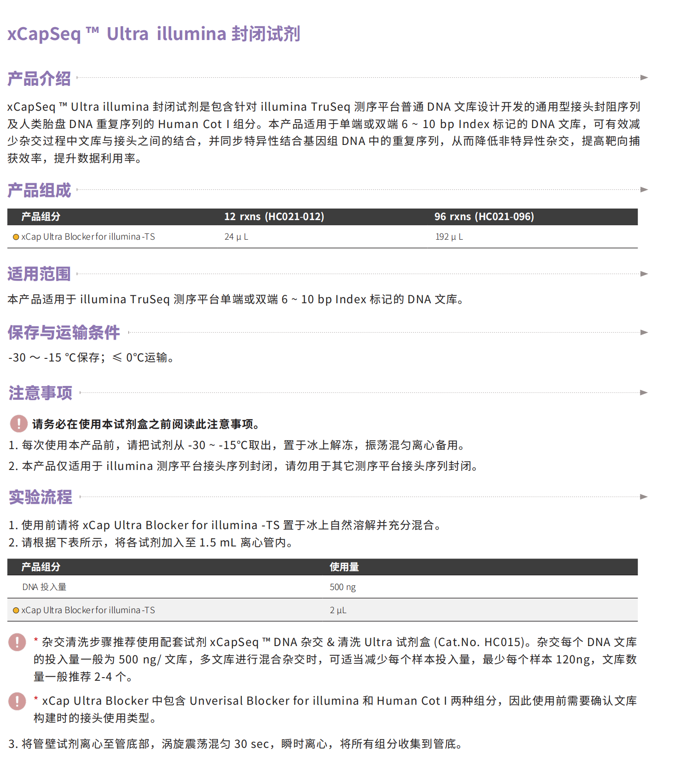Click the page title xCapSeq Ultra illumina 封闭试剂
This screenshot has height=783, width=700.
[153, 34]
